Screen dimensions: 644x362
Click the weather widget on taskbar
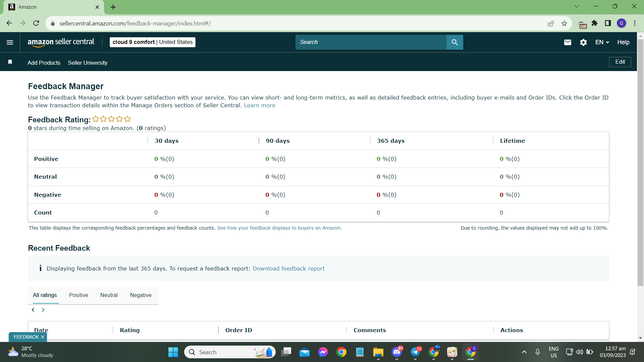click(31, 352)
